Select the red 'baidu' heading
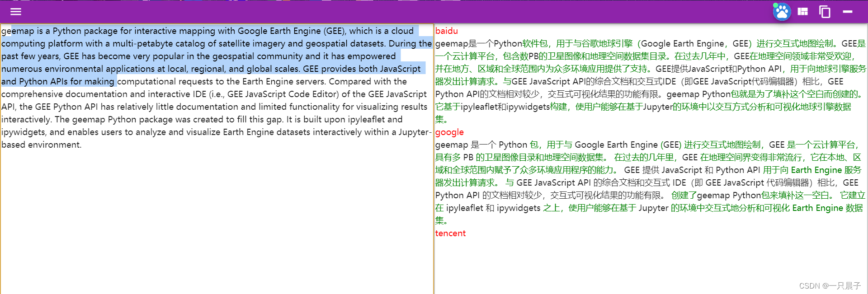The height and width of the screenshot is (294, 868). coord(447,31)
